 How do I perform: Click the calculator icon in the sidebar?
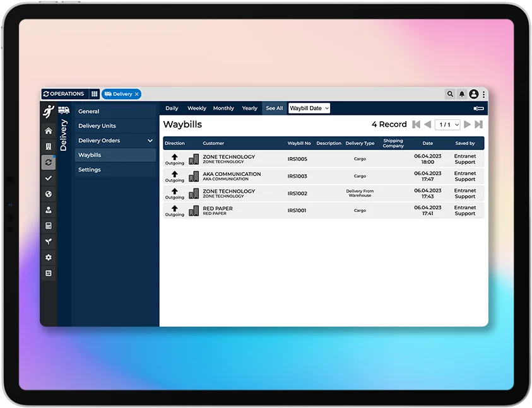point(49,226)
